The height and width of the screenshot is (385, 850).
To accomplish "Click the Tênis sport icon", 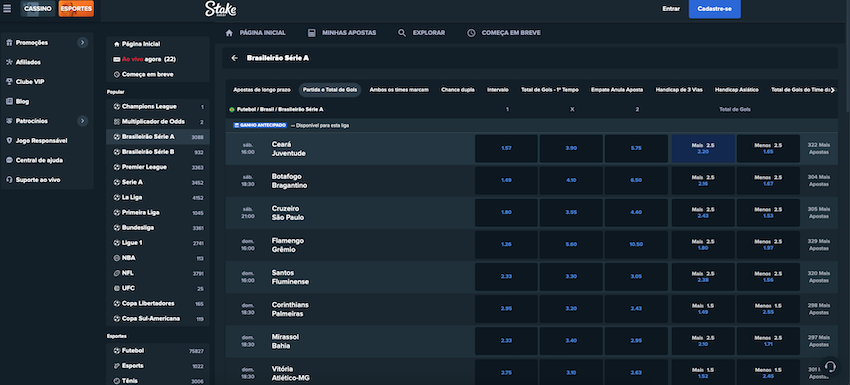I will [117, 381].
